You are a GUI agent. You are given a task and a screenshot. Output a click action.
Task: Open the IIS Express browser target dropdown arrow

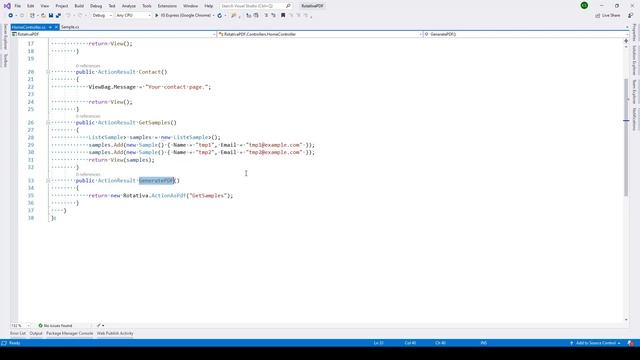click(x=213, y=16)
